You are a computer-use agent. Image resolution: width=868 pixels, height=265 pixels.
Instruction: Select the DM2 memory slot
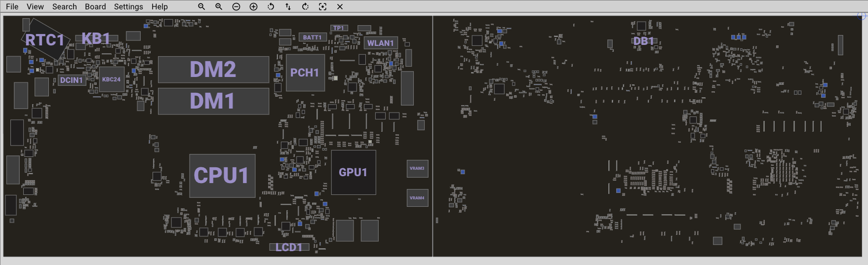point(213,70)
